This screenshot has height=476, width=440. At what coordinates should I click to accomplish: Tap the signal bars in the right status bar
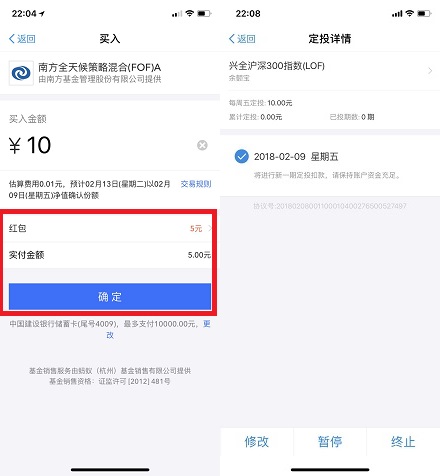(397, 14)
